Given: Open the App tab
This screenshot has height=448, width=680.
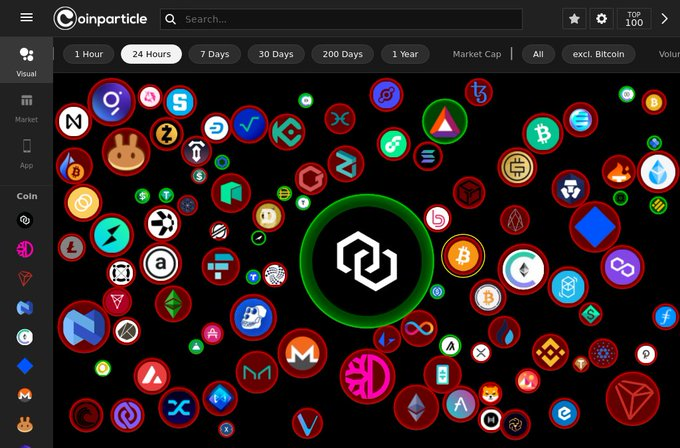Looking at the screenshot, I should coord(26,154).
